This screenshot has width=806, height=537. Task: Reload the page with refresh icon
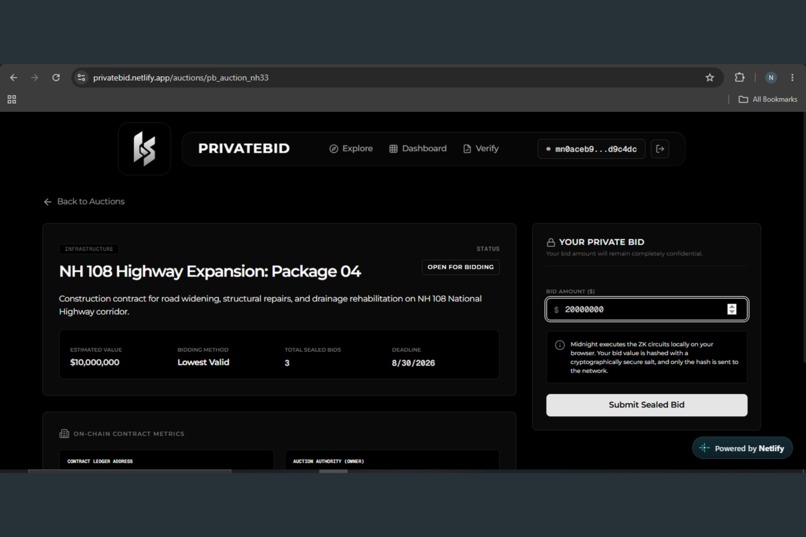click(56, 78)
